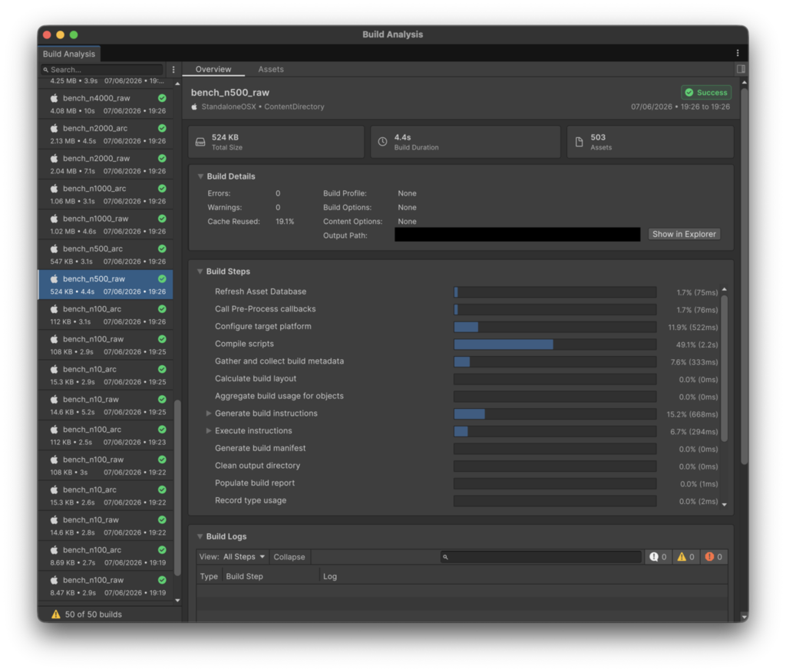Select the bench_n10_arc build at 19:25
Viewport: 786px width, 672px height.
tap(106, 375)
